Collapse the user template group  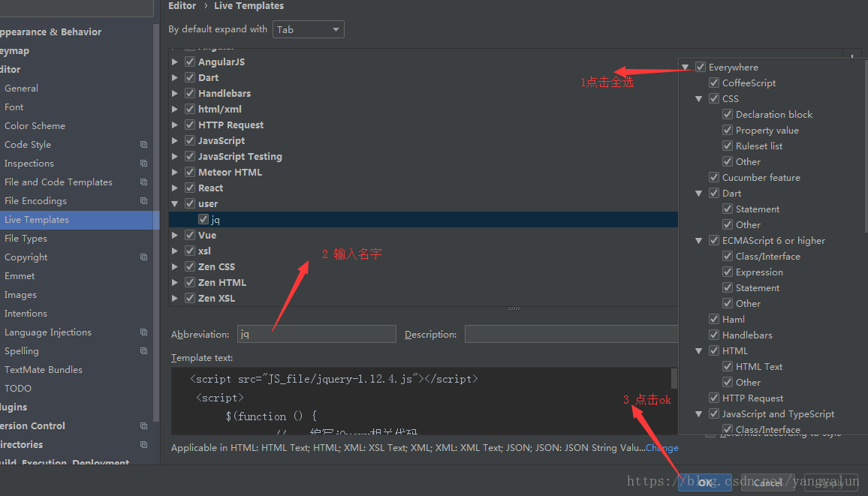click(x=175, y=204)
